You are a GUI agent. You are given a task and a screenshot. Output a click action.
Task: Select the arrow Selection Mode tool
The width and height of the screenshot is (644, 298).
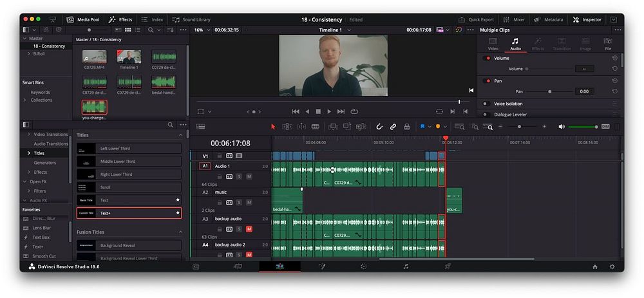coord(272,127)
